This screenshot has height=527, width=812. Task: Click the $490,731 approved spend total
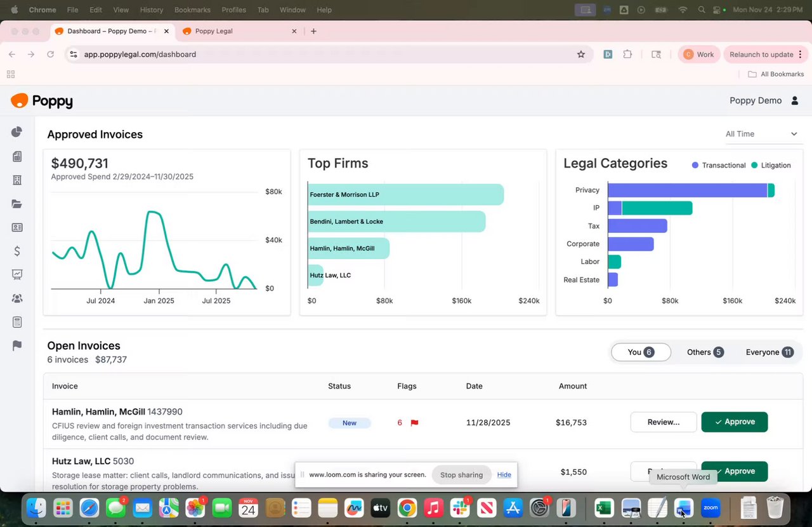click(x=80, y=164)
